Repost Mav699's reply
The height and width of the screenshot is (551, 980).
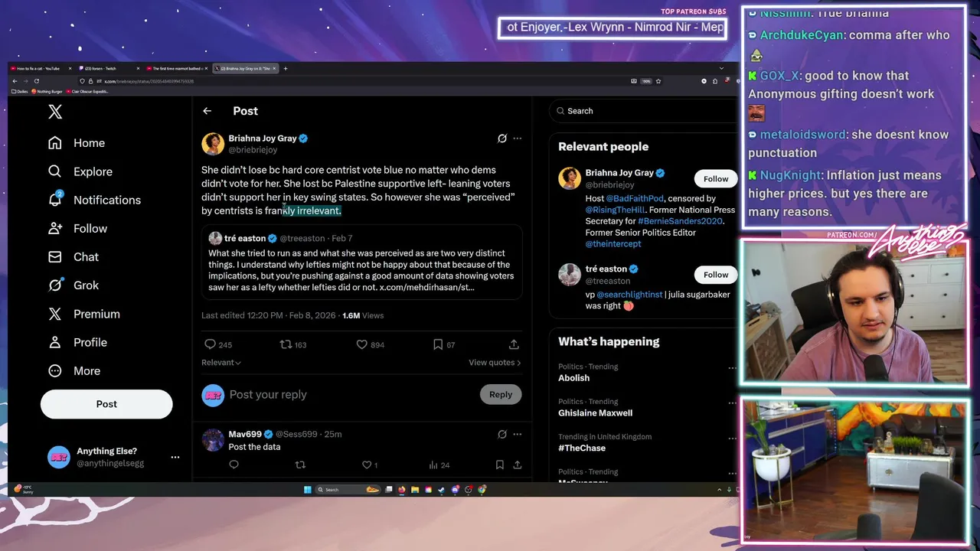click(300, 465)
